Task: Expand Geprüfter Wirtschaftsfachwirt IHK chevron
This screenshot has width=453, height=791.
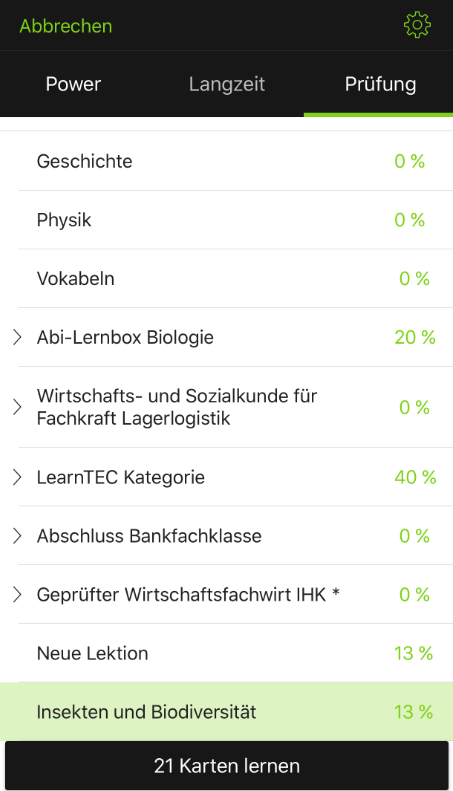Action: (17, 594)
